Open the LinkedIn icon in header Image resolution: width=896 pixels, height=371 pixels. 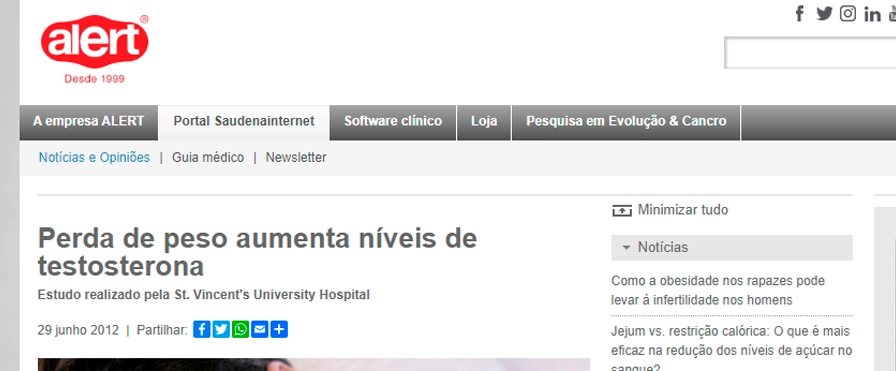point(873,14)
